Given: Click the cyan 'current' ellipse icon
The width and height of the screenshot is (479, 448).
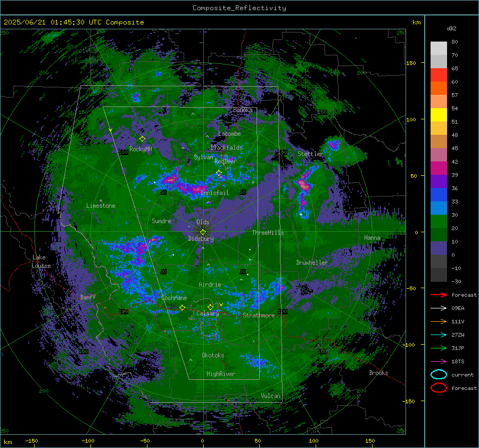Looking at the screenshot, I should coord(439,374).
